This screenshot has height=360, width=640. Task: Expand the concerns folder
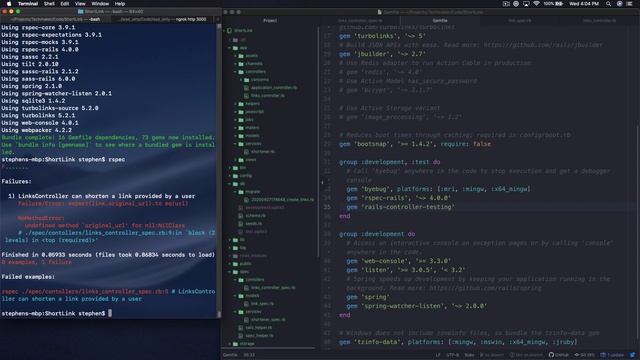(242, 80)
